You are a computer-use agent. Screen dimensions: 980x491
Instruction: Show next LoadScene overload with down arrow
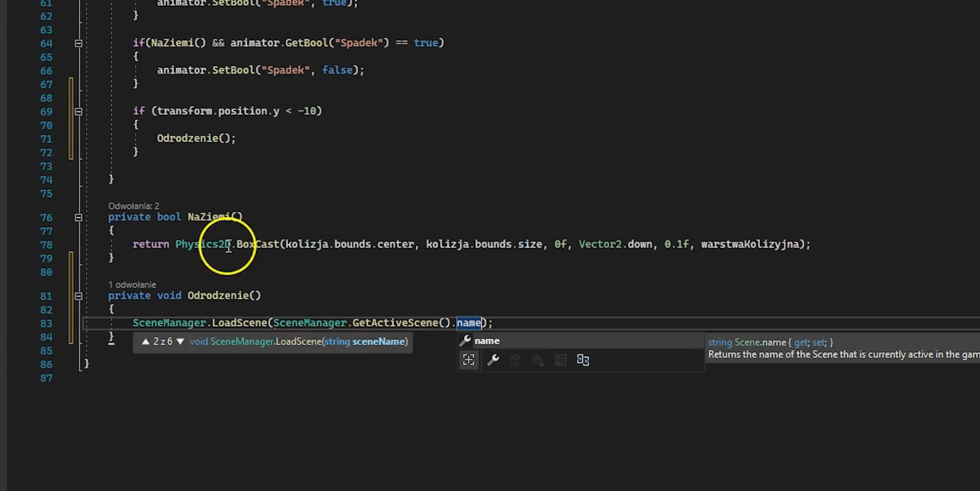pos(180,341)
